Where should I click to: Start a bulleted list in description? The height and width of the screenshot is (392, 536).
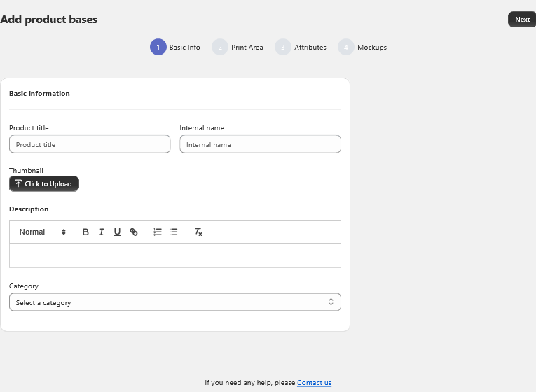(x=174, y=232)
